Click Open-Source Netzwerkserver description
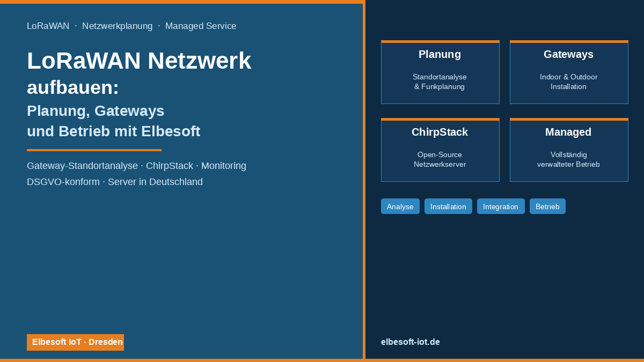 [440, 159]
